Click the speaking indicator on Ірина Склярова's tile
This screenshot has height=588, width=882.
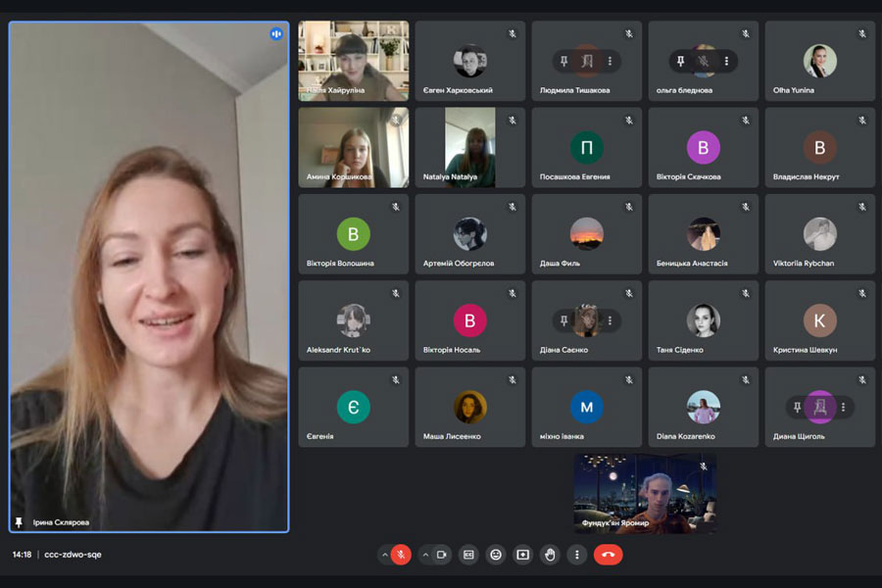pyautogui.click(x=276, y=33)
